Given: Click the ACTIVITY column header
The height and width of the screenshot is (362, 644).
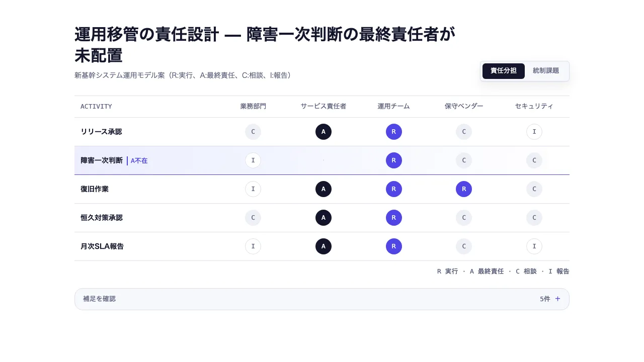Looking at the screenshot, I should pyautogui.click(x=96, y=107).
